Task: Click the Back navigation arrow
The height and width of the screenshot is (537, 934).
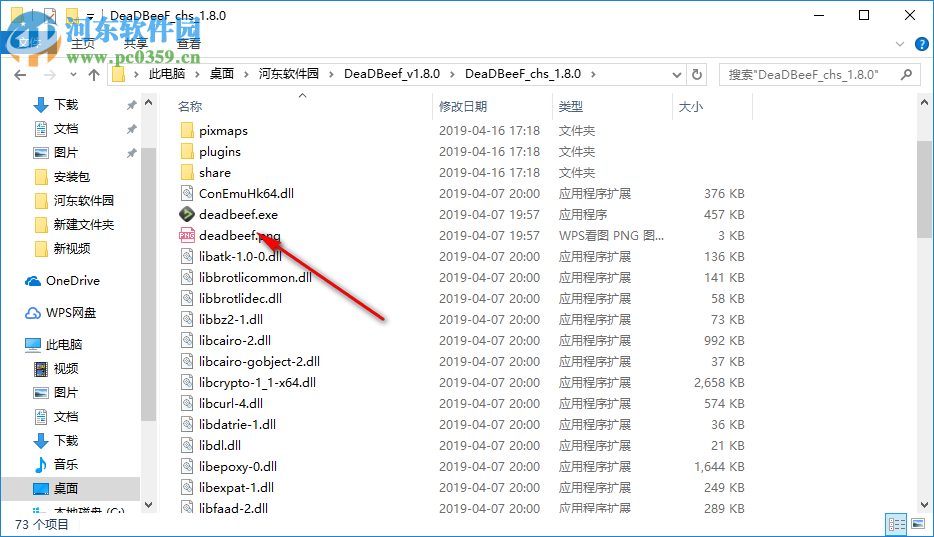Action: click(x=20, y=74)
